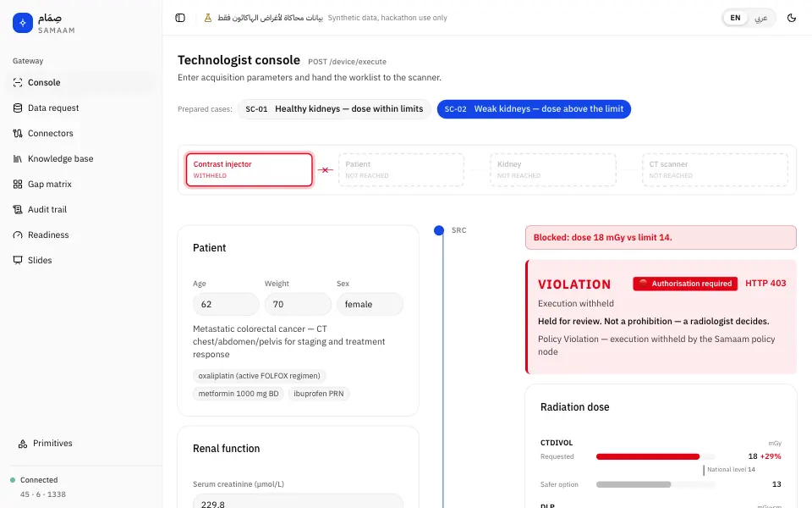This screenshot has width=812, height=508.
Task: Open the Sex dropdown showing female
Action: click(x=370, y=304)
